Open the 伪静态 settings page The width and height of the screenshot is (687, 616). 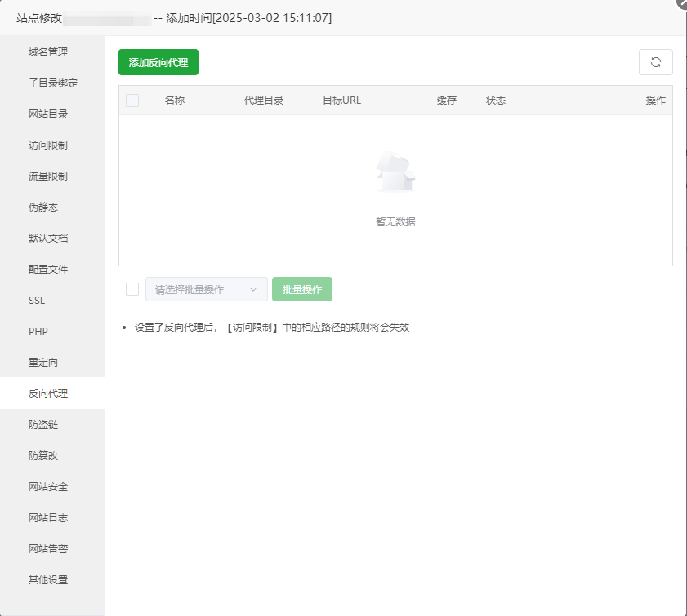coord(47,207)
